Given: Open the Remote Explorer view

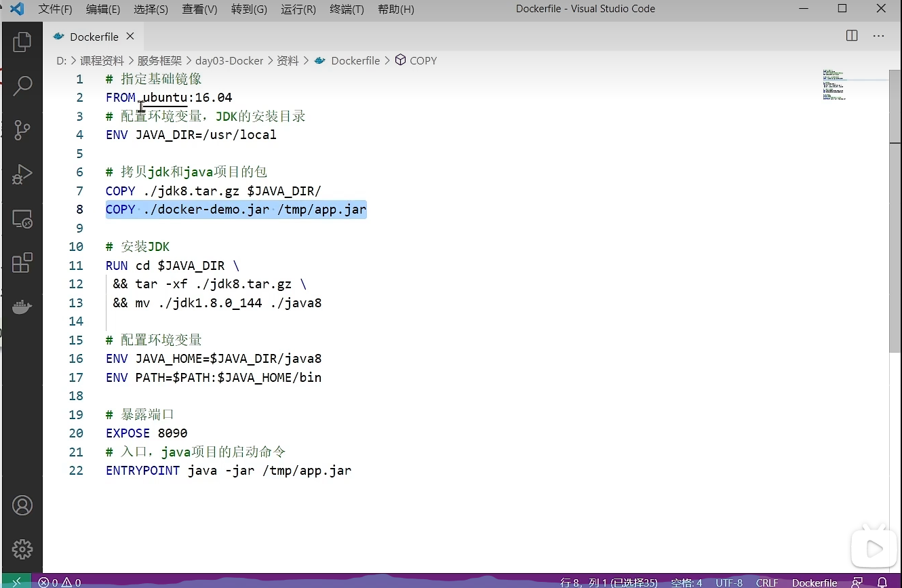Looking at the screenshot, I should coord(22,218).
